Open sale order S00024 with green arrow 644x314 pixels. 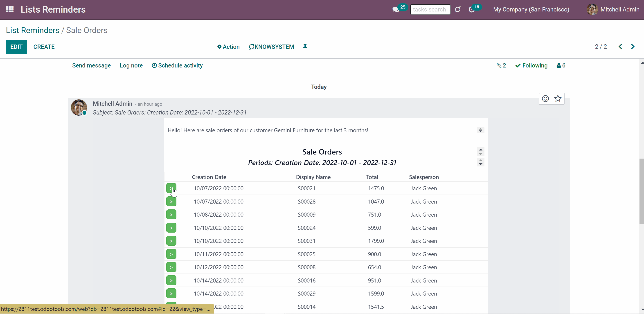[x=171, y=228]
